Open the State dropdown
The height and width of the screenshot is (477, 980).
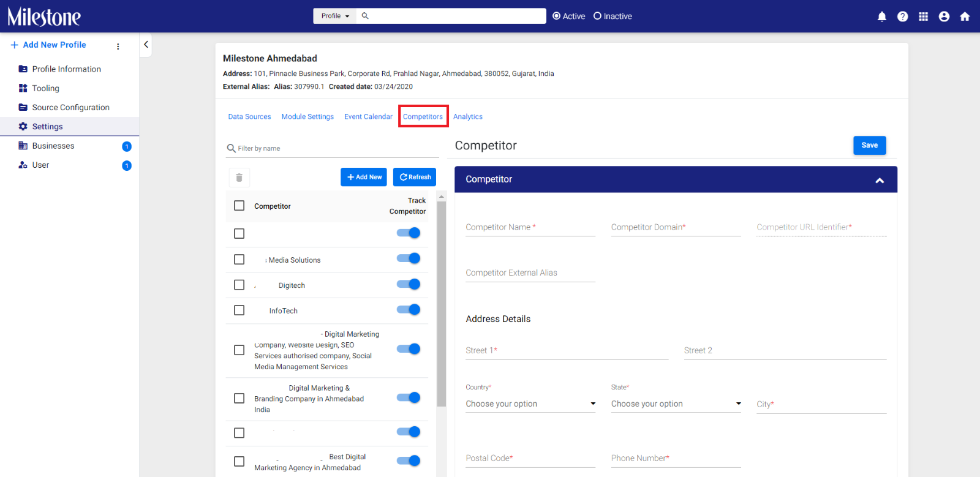[676, 404]
